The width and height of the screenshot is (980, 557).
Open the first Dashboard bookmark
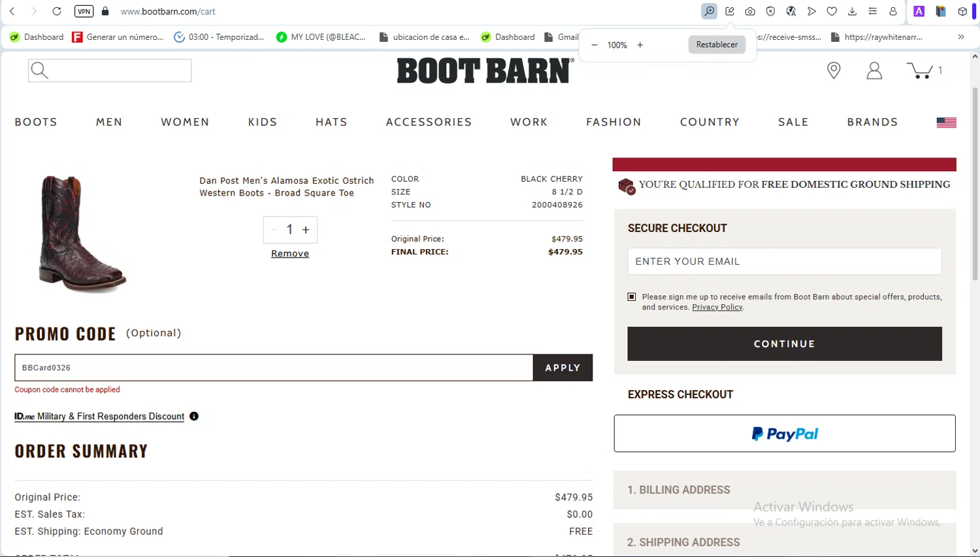[x=37, y=37]
